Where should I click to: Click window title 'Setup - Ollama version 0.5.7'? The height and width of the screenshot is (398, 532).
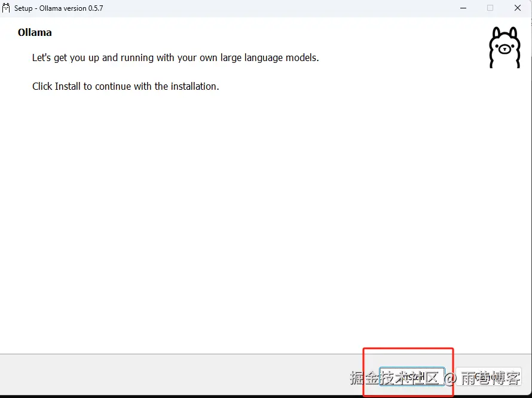tap(59, 8)
